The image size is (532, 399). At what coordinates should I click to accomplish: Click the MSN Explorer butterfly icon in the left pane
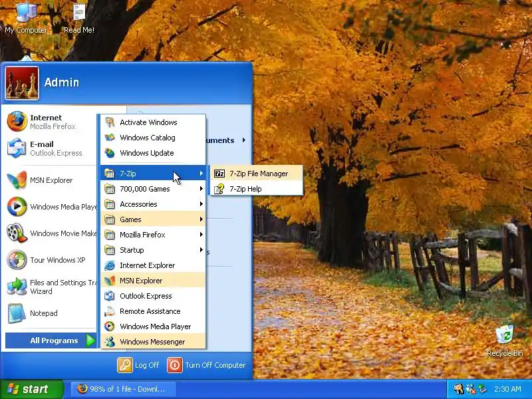(x=17, y=180)
